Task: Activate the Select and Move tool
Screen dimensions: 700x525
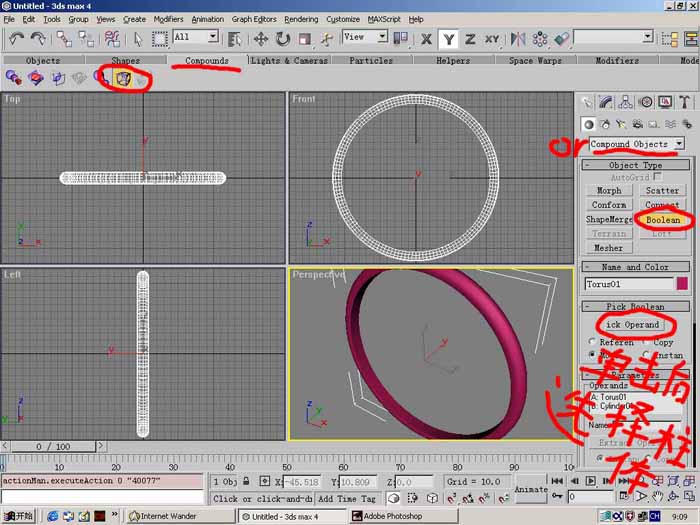Action: 261,39
